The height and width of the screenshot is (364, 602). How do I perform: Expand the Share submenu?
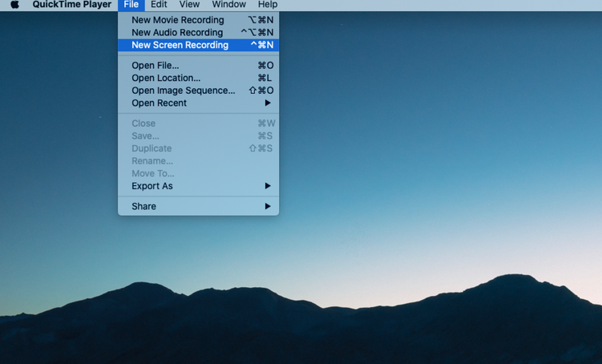click(x=199, y=206)
